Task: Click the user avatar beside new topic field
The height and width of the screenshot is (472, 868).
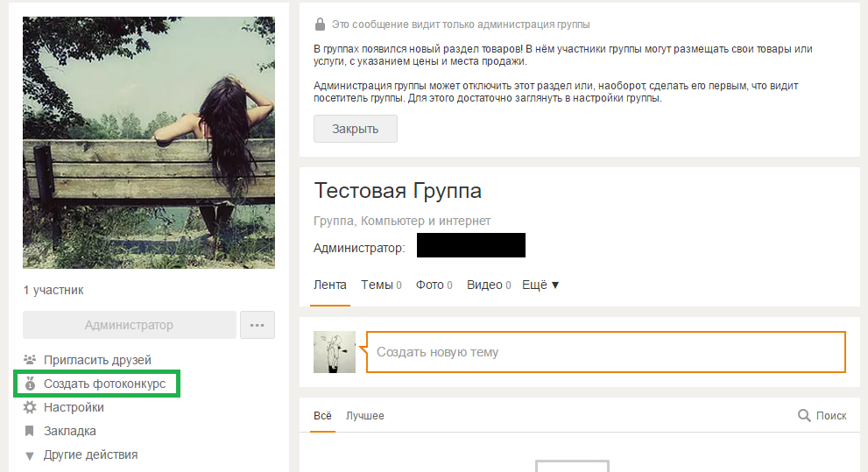Action: 335,352
